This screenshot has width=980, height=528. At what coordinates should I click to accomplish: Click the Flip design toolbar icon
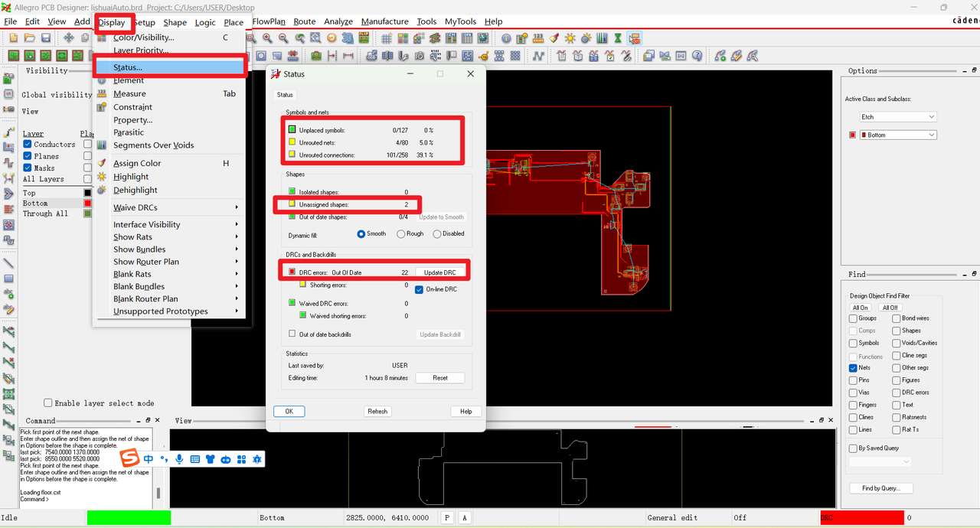(364, 37)
